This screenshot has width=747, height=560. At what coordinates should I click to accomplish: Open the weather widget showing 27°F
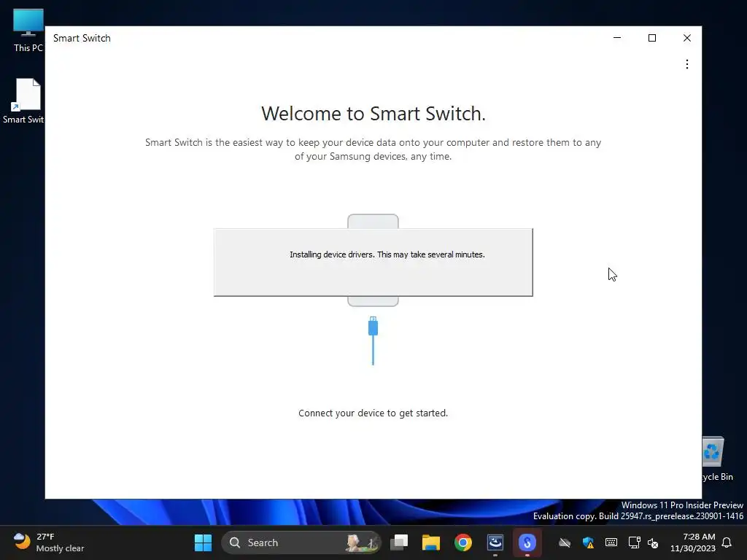(x=49, y=542)
